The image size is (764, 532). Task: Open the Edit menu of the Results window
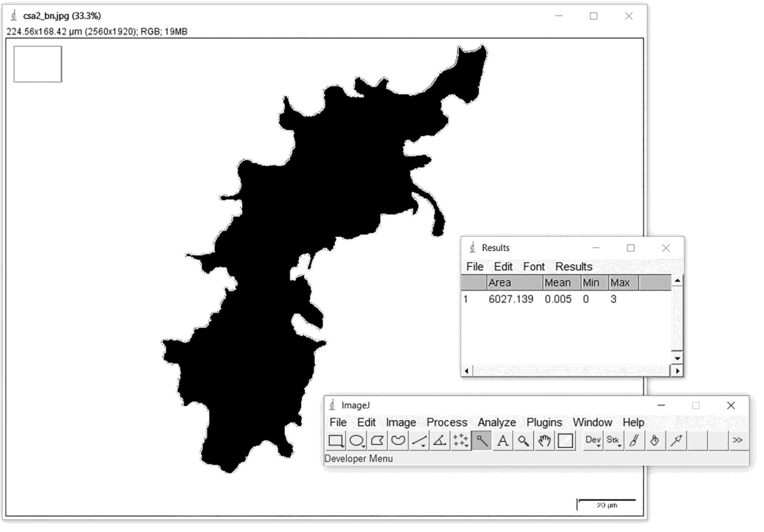(503, 267)
